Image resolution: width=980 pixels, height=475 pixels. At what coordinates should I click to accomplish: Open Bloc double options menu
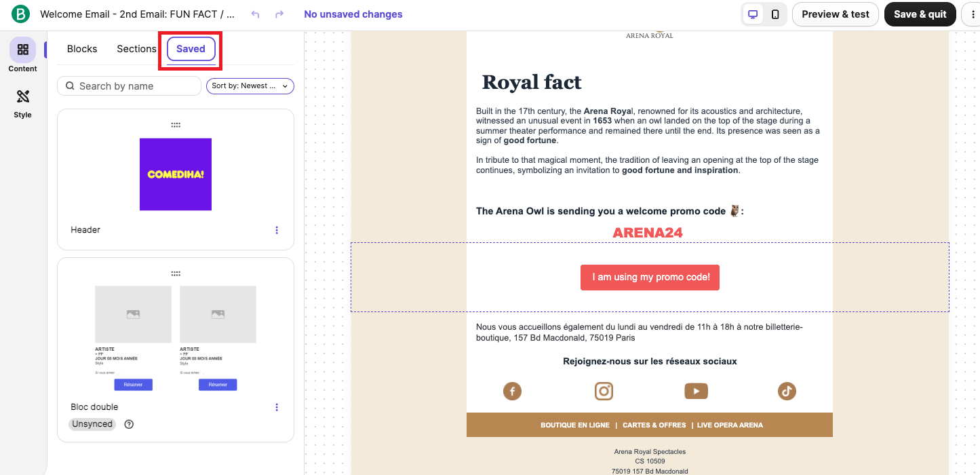(x=277, y=407)
